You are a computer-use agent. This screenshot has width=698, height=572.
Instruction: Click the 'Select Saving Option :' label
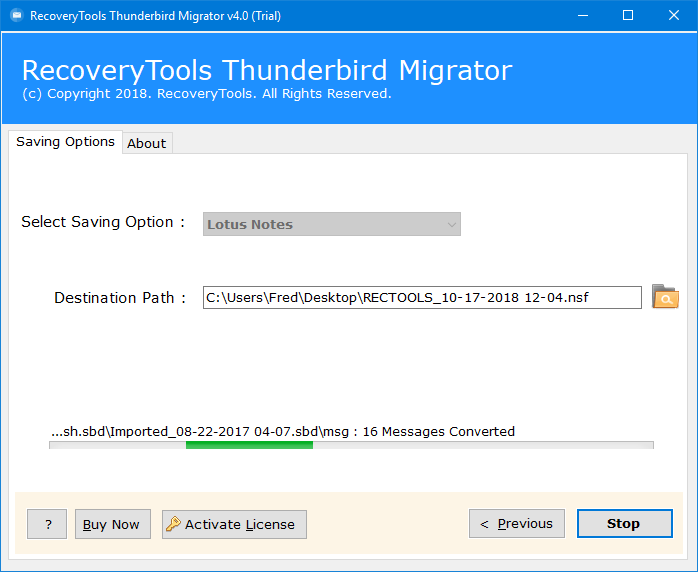(103, 222)
